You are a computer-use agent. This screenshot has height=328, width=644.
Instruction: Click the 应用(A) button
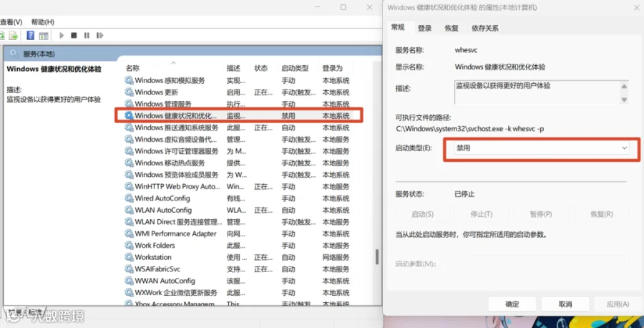pyautogui.click(x=618, y=304)
